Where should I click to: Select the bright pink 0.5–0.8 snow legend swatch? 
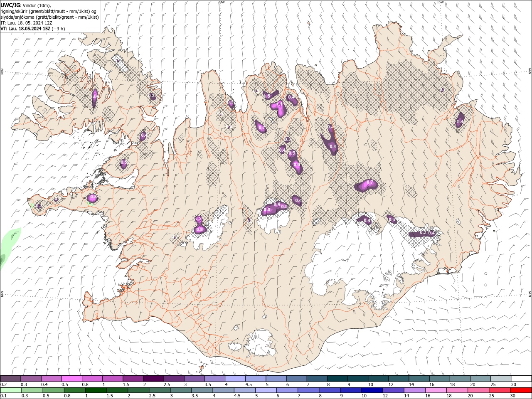point(71,379)
